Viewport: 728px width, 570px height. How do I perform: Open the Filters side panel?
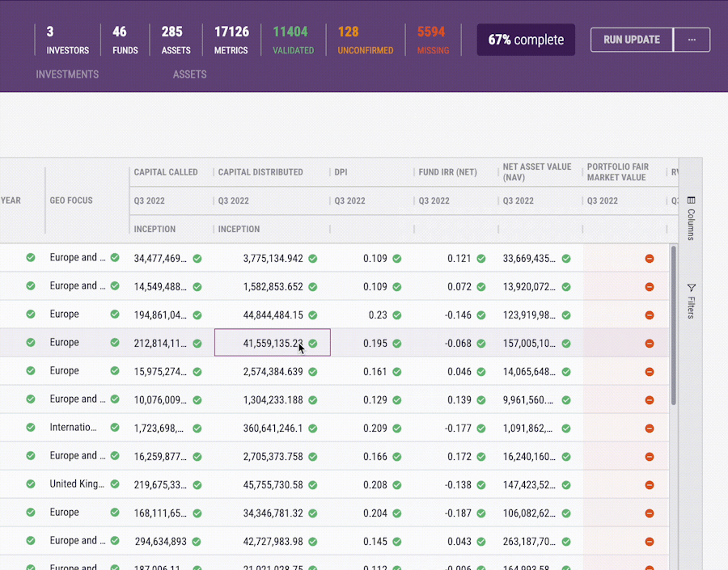point(691,301)
